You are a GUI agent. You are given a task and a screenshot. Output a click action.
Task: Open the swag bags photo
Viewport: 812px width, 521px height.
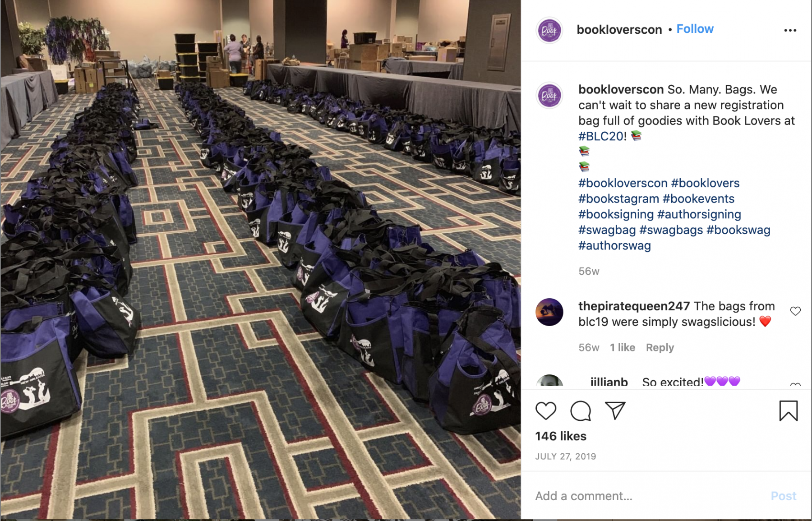pyautogui.click(x=260, y=259)
